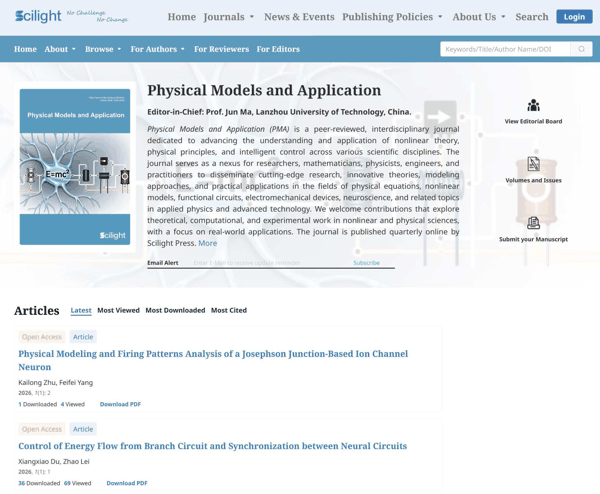The image size is (600, 494).
Task: Click the search magnifier icon button
Action: pyautogui.click(x=581, y=49)
